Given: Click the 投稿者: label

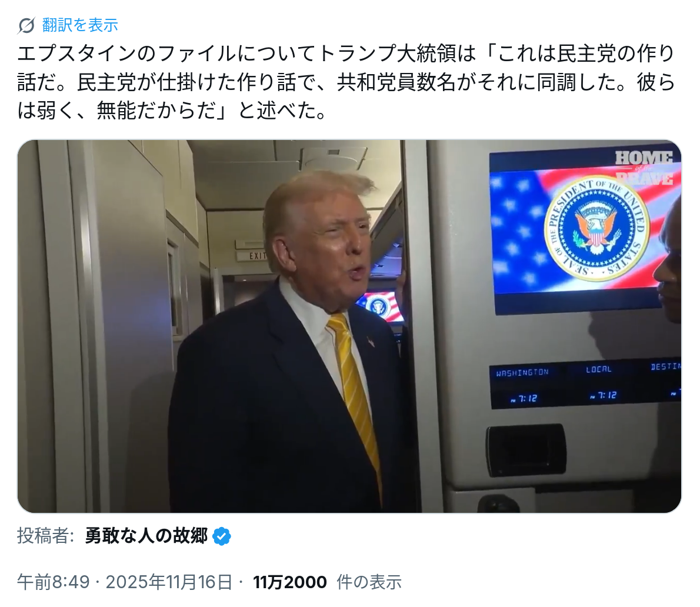Looking at the screenshot, I should click(x=45, y=536).
